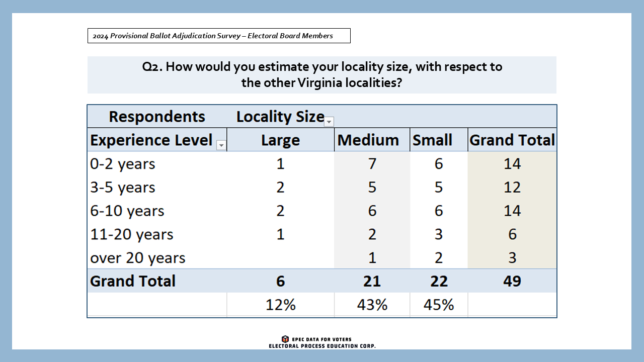Click the EPEC Data for Voters footer text
This screenshot has width=644, height=362.
coord(321,339)
